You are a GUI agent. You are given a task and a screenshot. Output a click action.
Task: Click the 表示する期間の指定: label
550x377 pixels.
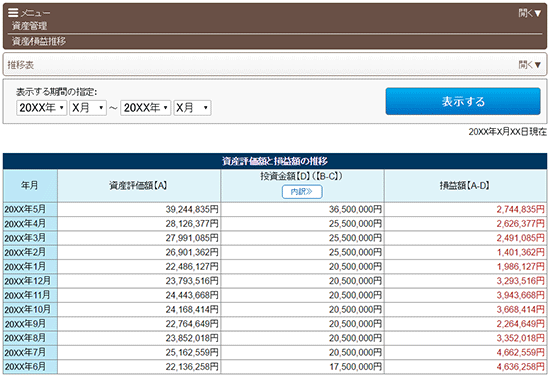pos(56,92)
